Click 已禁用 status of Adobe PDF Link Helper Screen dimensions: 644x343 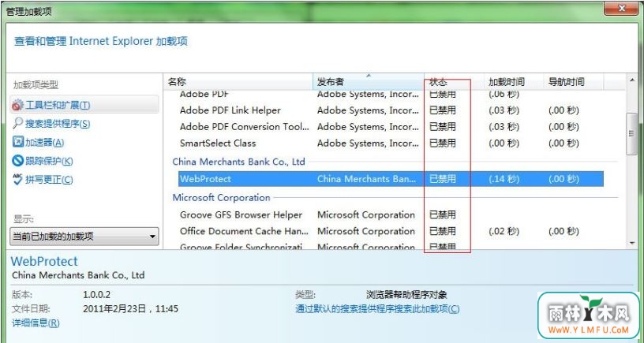442,110
